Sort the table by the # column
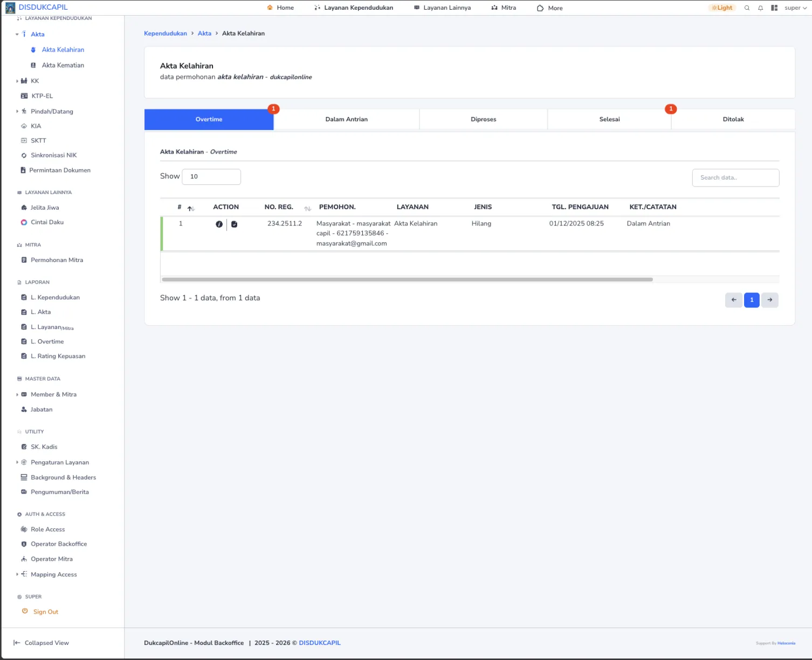The height and width of the screenshot is (660, 812). click(190, 208)
